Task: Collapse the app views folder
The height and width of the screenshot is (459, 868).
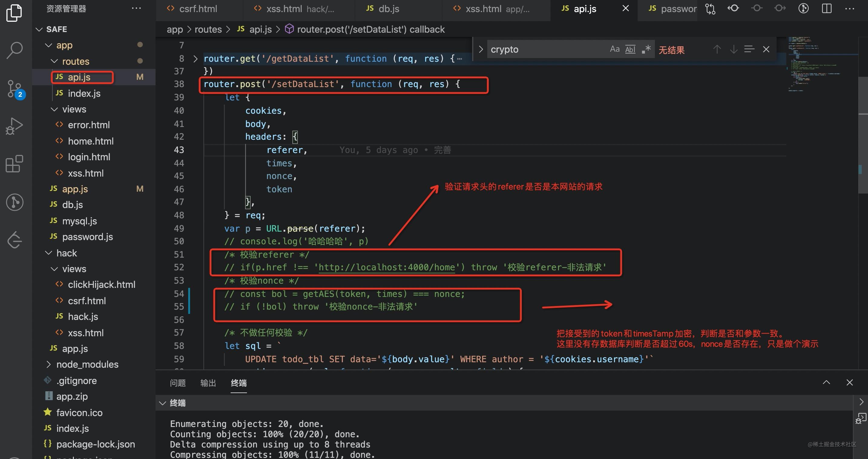Action: (54, 109)
